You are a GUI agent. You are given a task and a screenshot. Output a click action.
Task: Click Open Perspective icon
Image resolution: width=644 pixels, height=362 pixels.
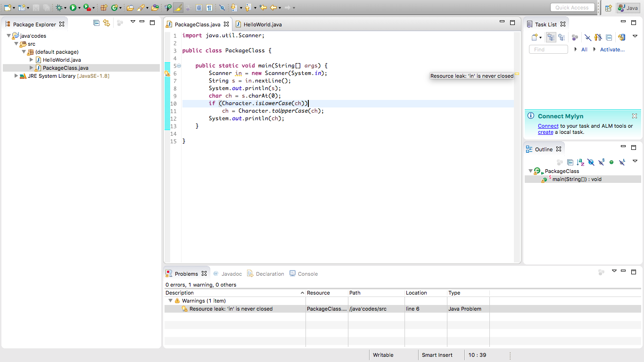[609, 8]
